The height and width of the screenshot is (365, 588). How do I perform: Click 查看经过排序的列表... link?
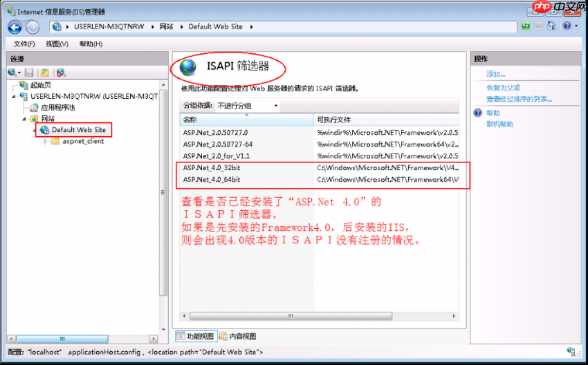[x=520, y=99]
